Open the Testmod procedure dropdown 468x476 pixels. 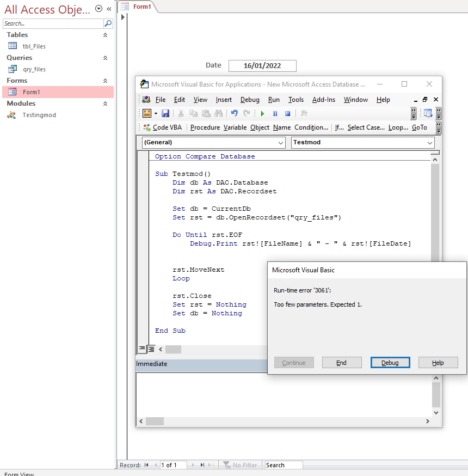coord(429,143)
